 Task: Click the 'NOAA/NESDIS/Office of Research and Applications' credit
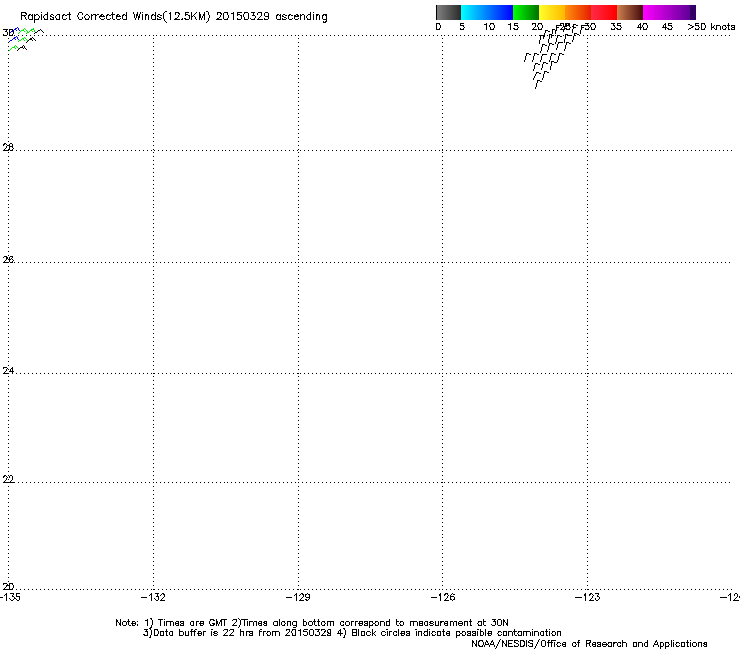589,644
